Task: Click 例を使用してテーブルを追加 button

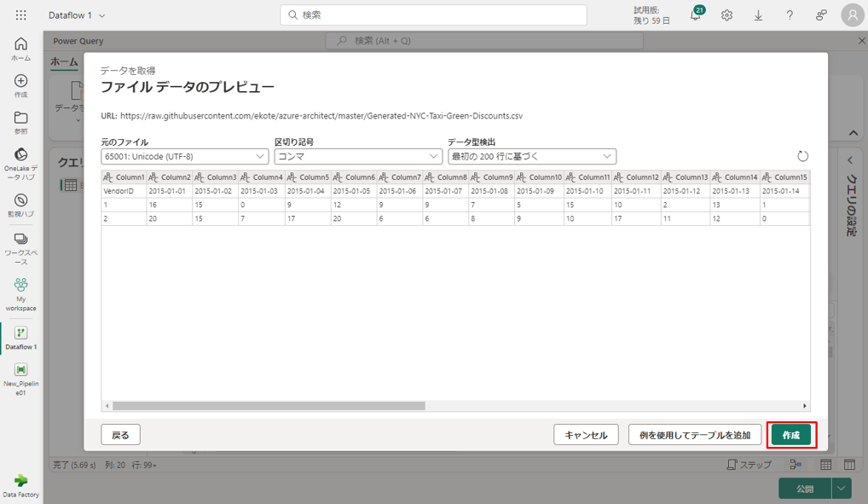Action: click(695, 435)
